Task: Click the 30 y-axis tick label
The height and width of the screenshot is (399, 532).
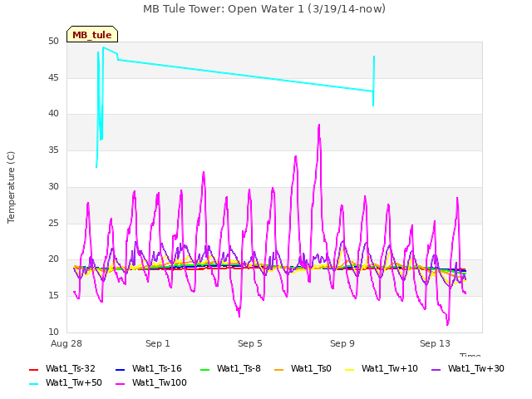Action: tap(53, 186)
